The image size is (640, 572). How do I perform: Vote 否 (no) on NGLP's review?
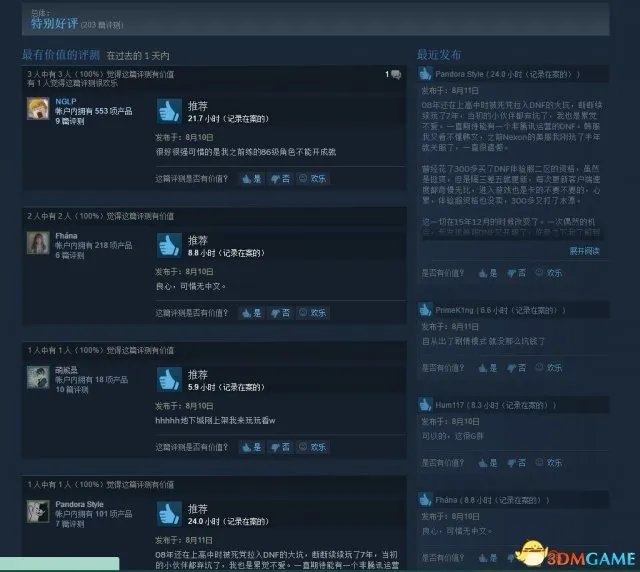[x=280, y=178]
